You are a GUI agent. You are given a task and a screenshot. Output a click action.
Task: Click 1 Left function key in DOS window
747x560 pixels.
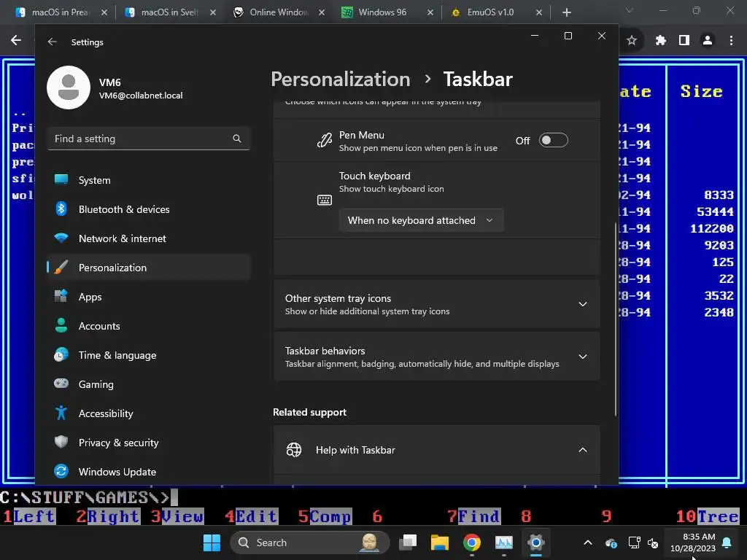click(29, 516)
